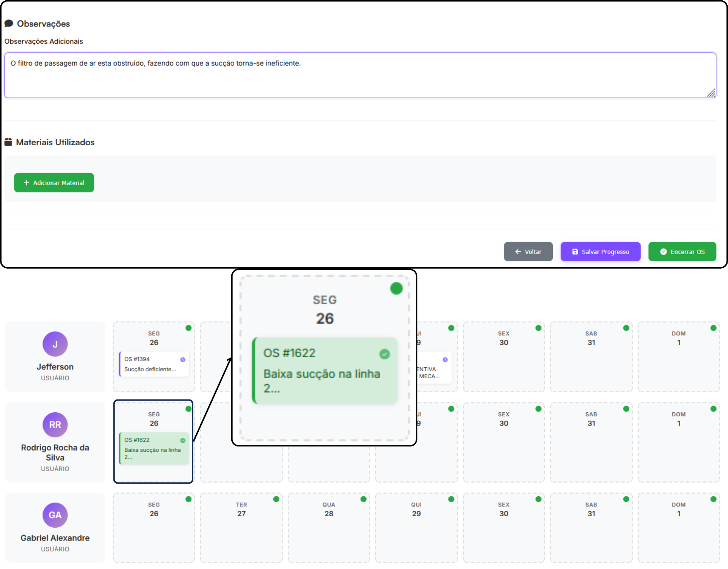Click the large green dot in zoomed SEG 26
The image size is (728, 569).
click(x=396, y=289)
